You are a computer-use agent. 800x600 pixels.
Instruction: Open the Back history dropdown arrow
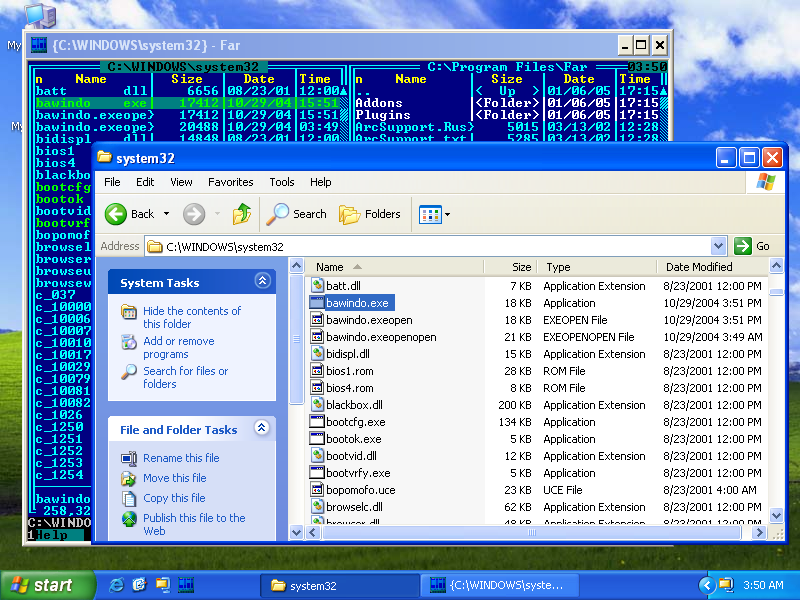pyautogui.click(x=166, y=214)
